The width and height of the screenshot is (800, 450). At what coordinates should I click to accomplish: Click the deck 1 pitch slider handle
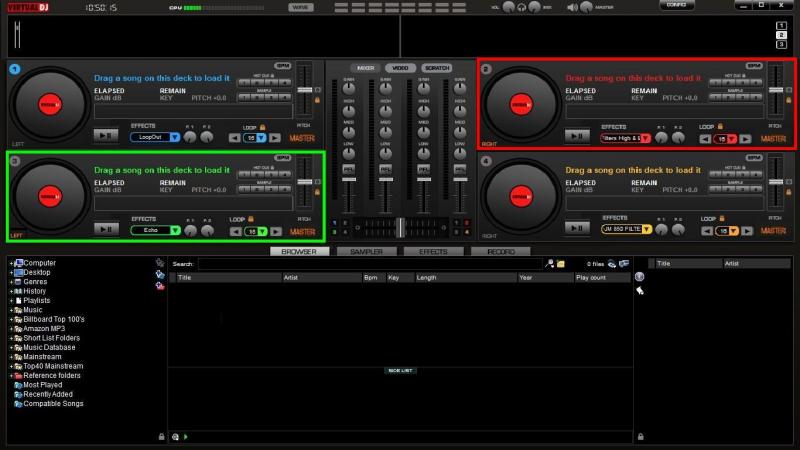(x=305, y=90)
